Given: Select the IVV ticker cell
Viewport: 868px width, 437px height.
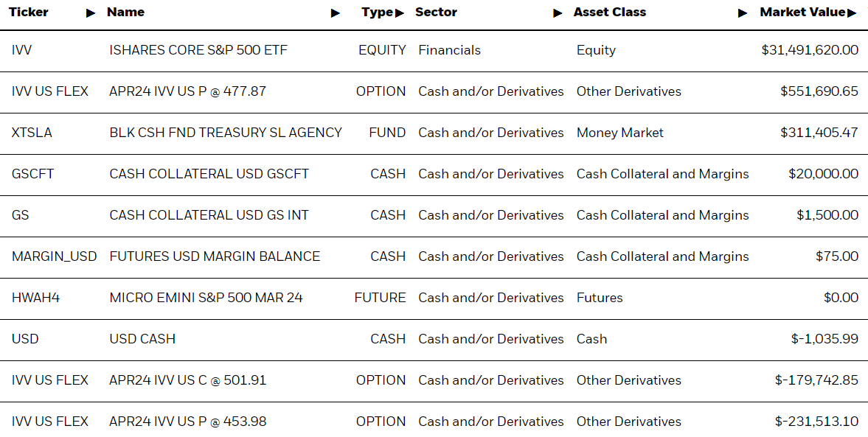Looking at the screenshot, I should 21,50.
